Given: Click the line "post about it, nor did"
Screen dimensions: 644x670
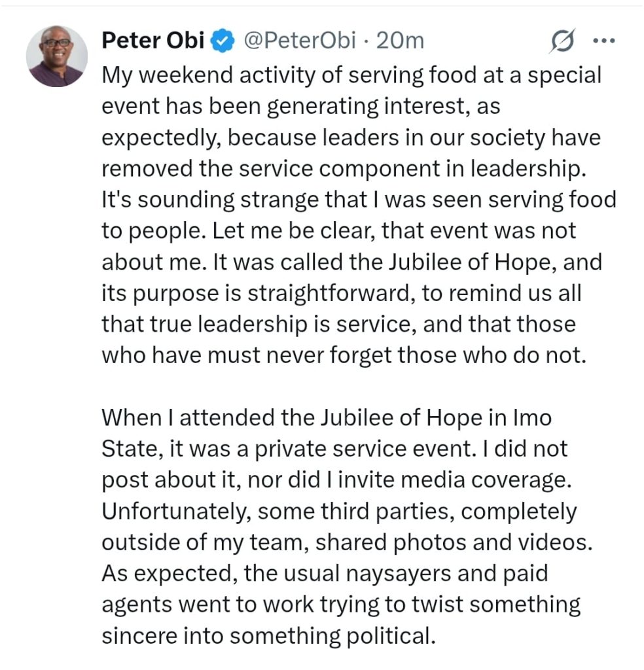Looking at the screenshot, I should tap(337, 480).
